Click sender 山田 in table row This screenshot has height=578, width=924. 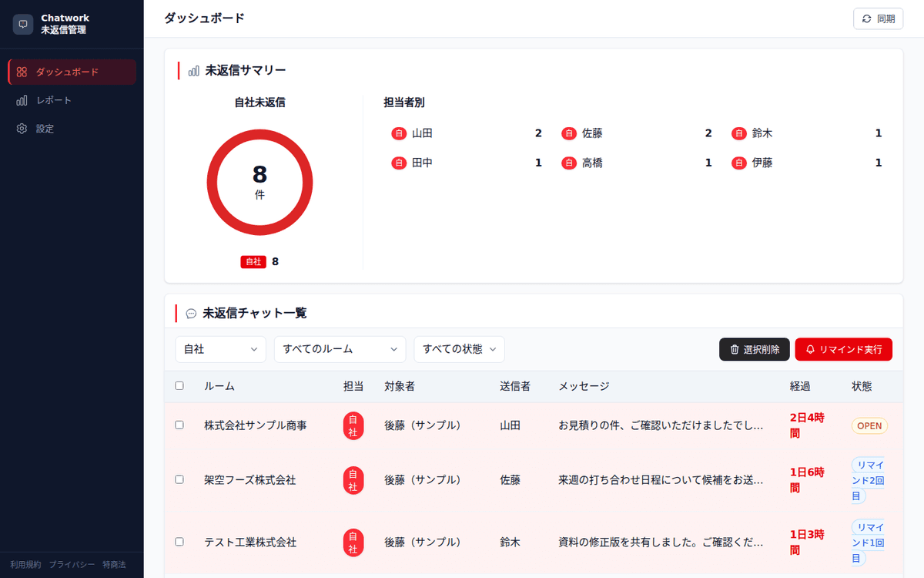(510, 425)
